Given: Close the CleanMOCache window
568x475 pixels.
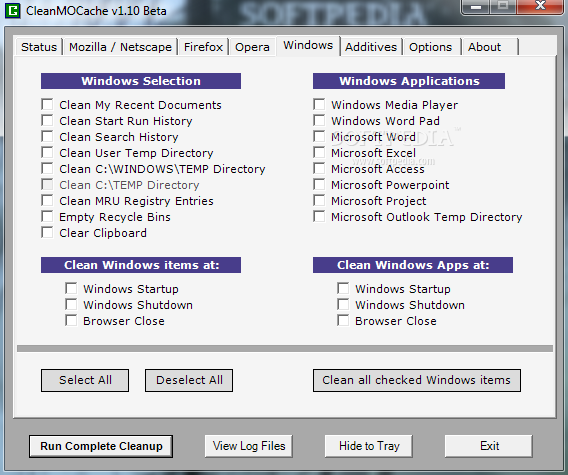Looking at the screenshot, I should tap(540, 6).
